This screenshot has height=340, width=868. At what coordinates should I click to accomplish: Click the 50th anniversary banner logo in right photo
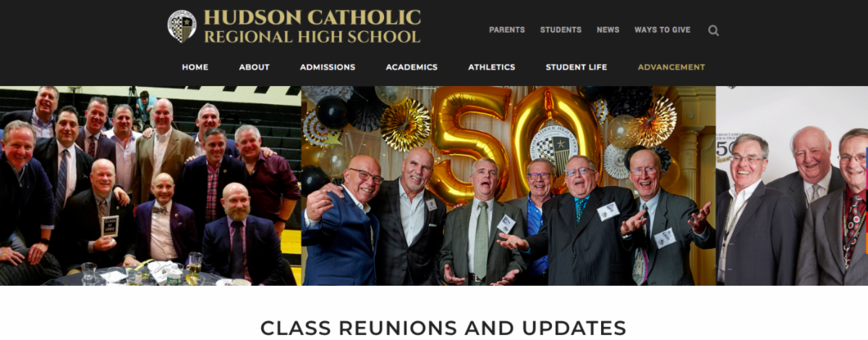click(x=724, y=148)
